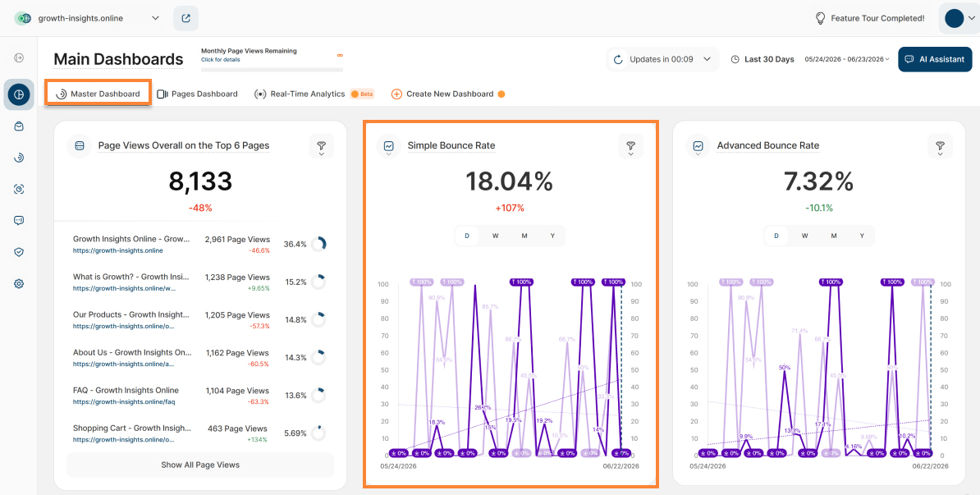Image resolution: width=980 pixels, height=495 pixels.
Task: Open the shield sidebar icon
Action: click(19, 252)
